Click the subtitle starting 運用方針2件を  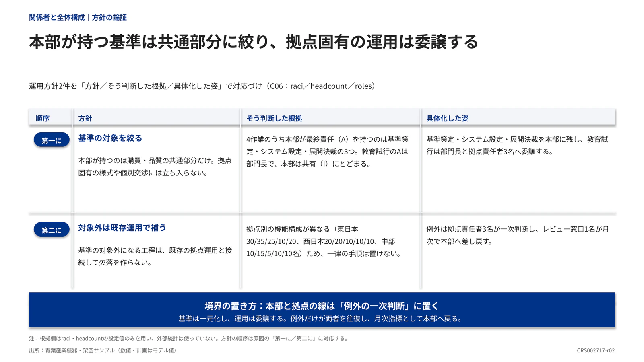(x=202, y=86)
